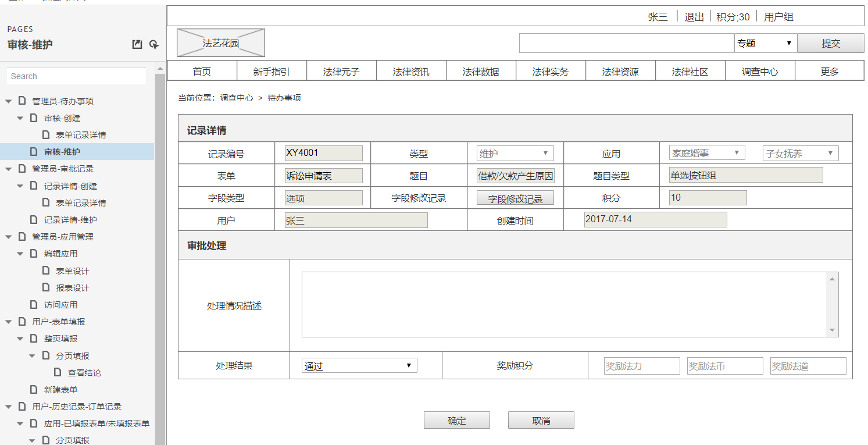Viewport: 868px width, 445px height.
Task: Click the 积分 field showing 10
Action: click(x=708, y=198)
